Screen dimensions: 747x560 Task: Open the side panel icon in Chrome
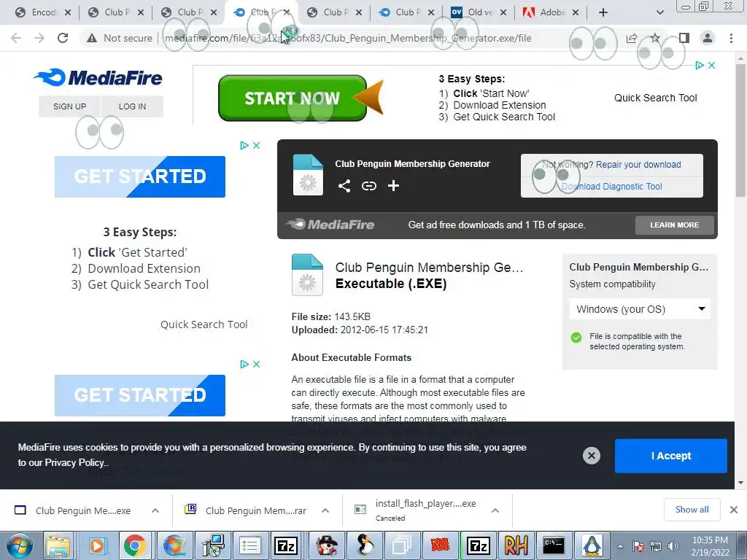684,38
